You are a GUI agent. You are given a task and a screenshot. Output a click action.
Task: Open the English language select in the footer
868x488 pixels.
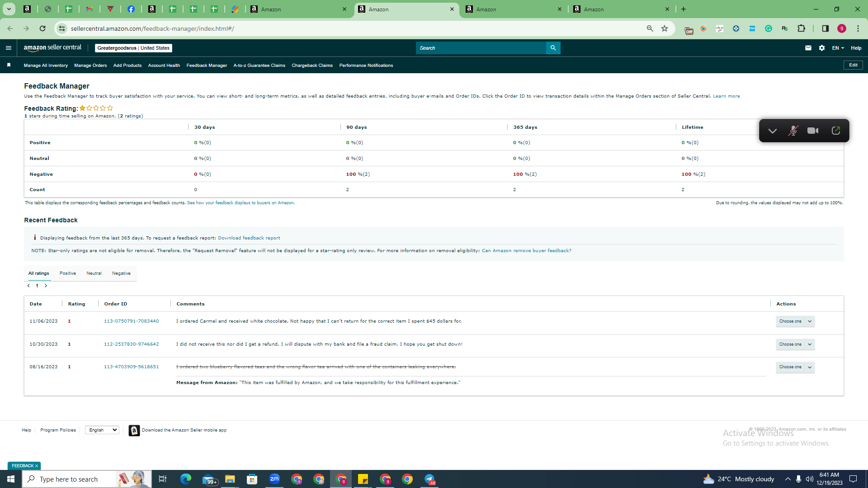pos(102,430)
